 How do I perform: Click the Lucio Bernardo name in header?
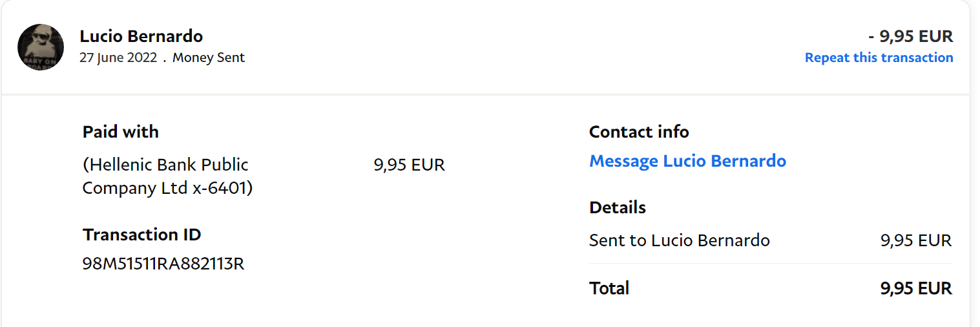click(x=141, y=36)
